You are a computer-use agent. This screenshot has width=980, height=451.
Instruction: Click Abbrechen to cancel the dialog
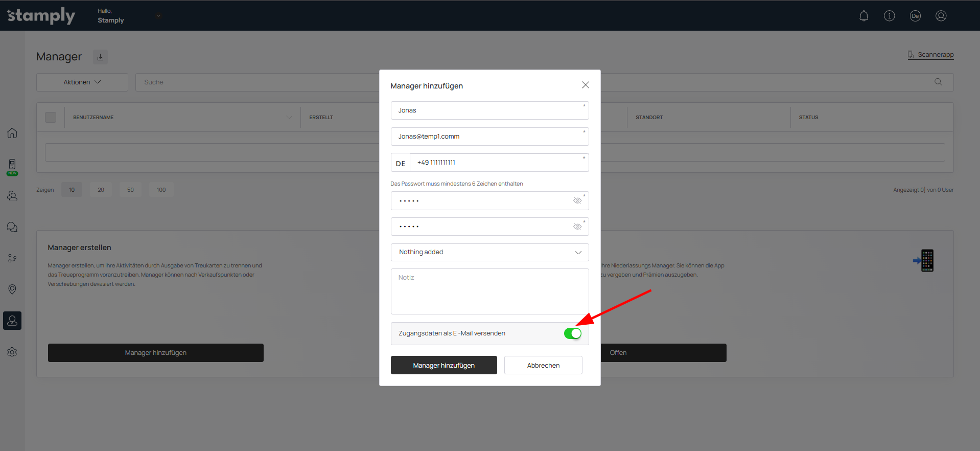coord(543,365)
